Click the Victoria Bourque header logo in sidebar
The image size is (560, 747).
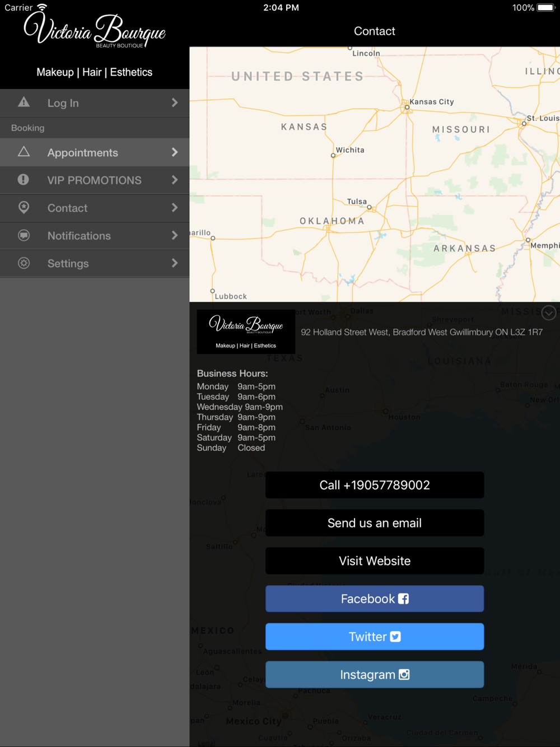click(95, 30)
